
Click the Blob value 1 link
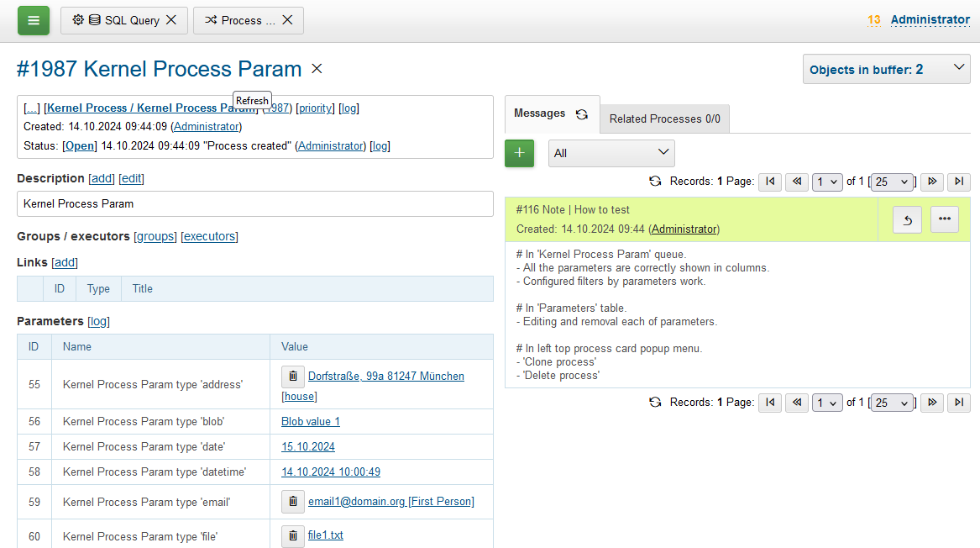coord(310,421)
